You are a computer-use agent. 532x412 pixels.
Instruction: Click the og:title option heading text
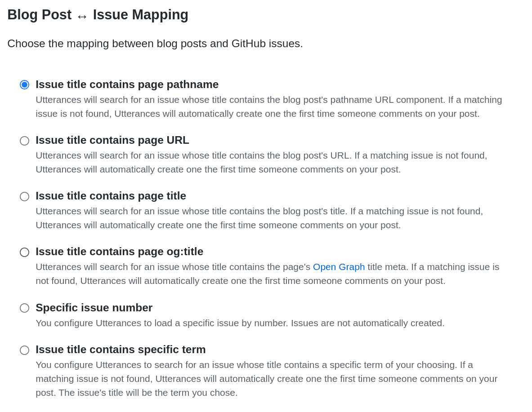tap(120, 252)
